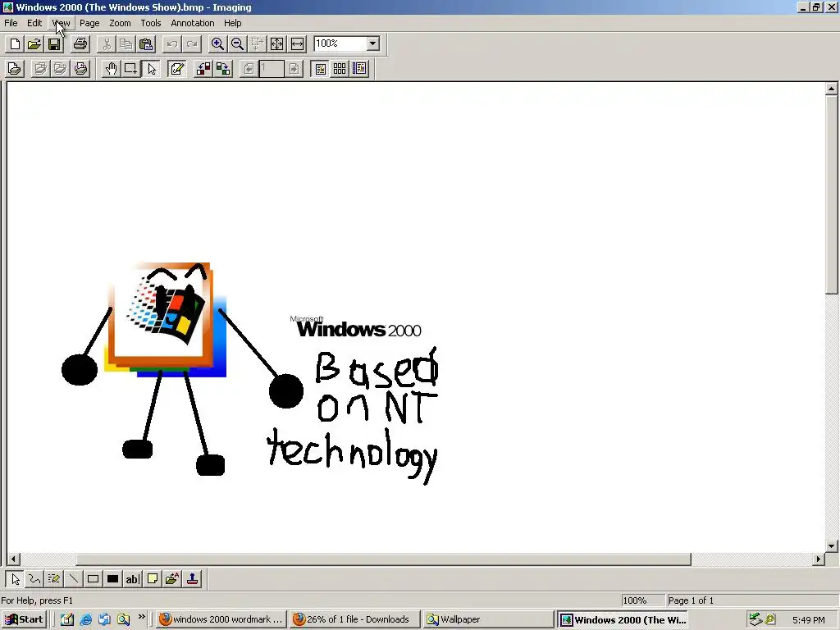Image resolution: width=840 pixels, height=630 pixels.
Task: Select the typed text annotation tool
Action: tap(132, 578)
